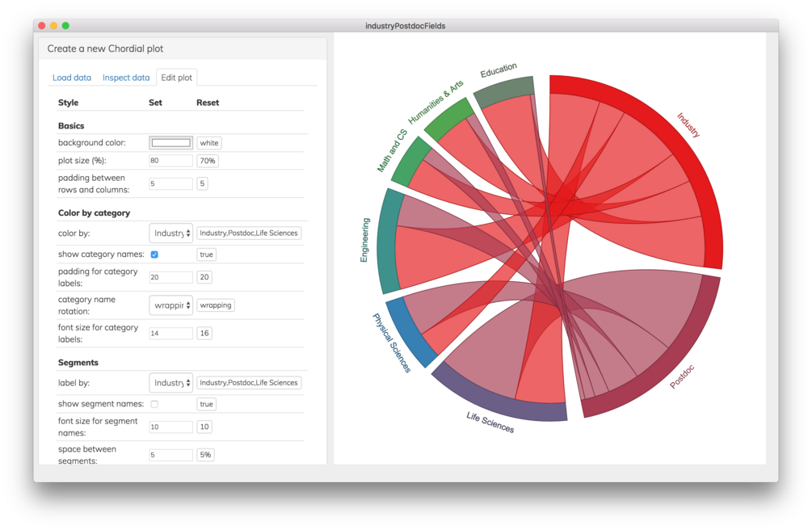Image resolution: width=812 pixels, height=530 pixels.
Task: Click the industryPostdocFields window title
Action: pos(406,26)
